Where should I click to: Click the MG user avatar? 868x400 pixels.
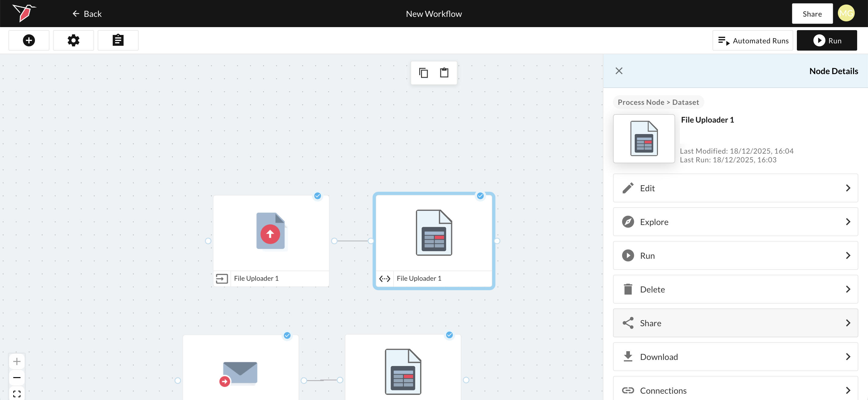tap(846, 14)
